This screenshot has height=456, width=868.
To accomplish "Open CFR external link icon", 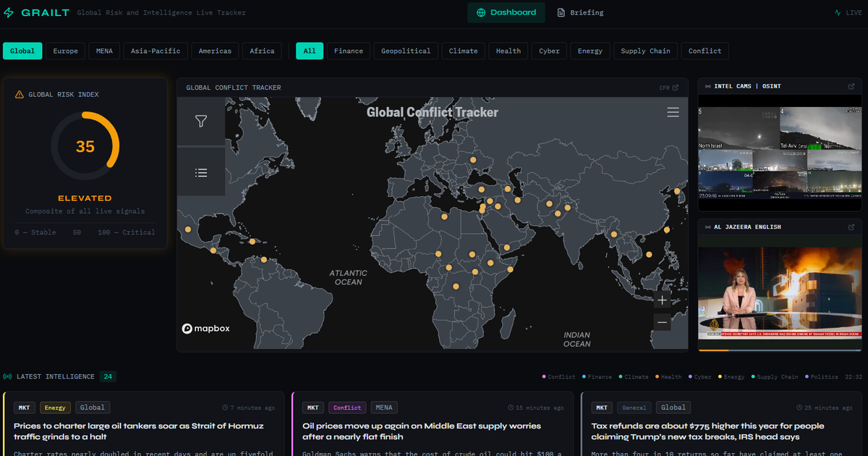I will click(x=675, y=88).
